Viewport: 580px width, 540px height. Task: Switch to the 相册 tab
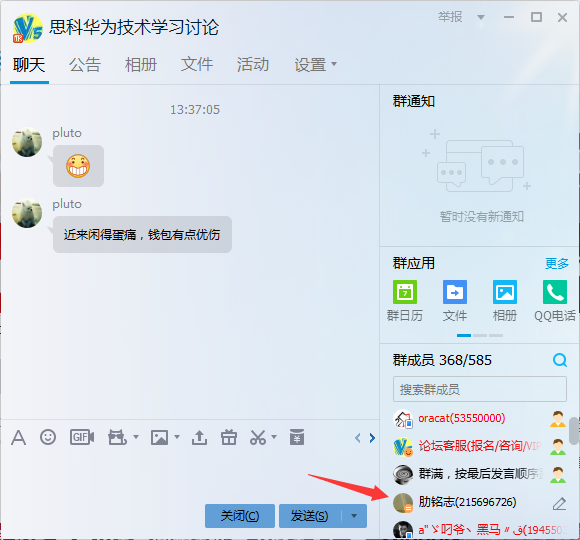tap(141, 65)
